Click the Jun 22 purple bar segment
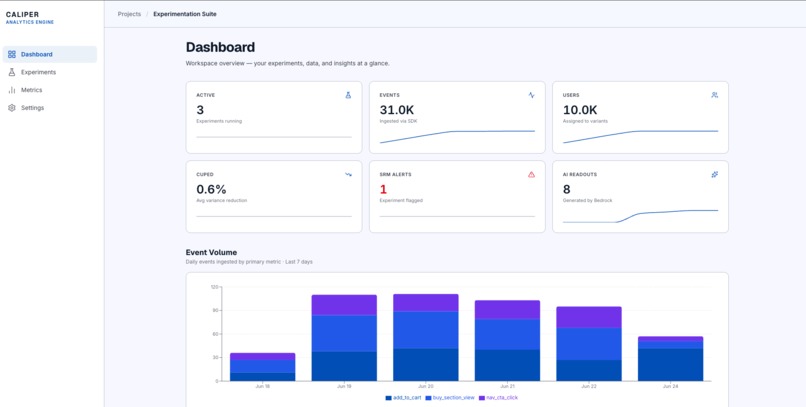 click(589, 318)
